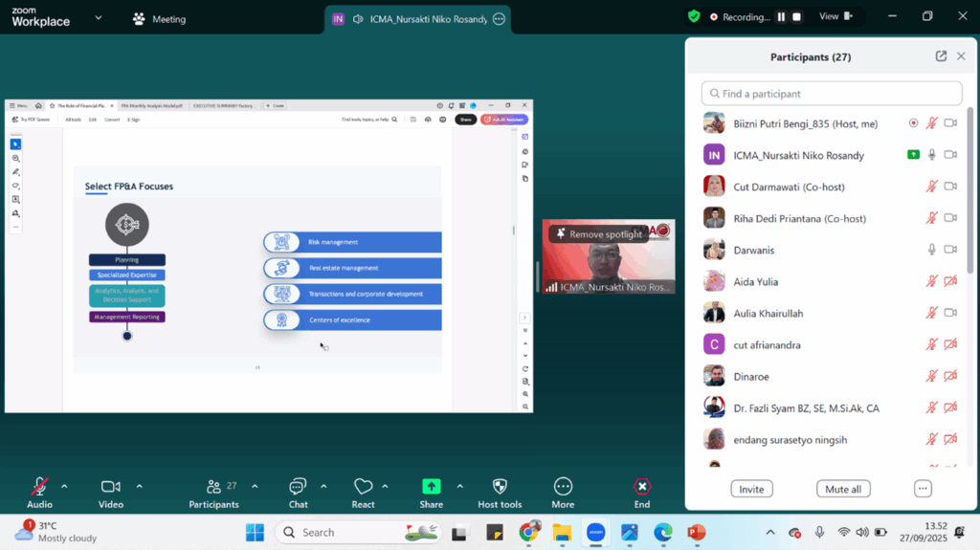
Task: Open File Explorer from the taskbar
Action: click(562, 533)
